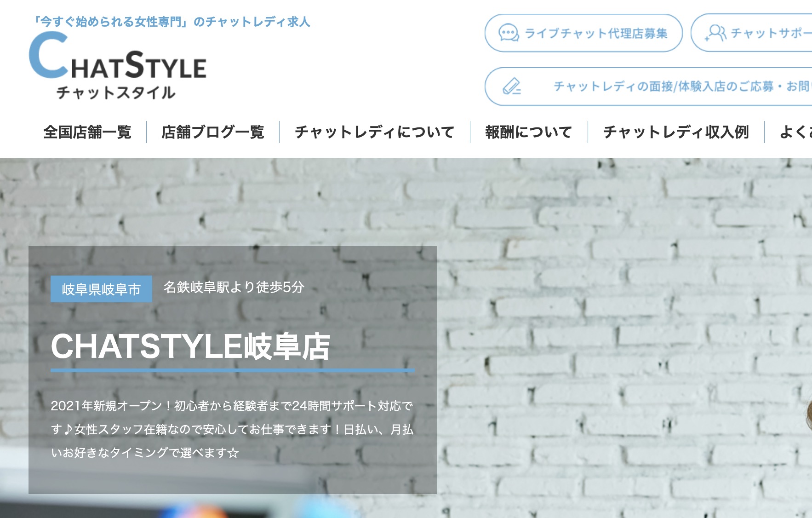Open the チャットレディの面接/体験入店のご応募 button
Screen dimensions: 812x518
[648, 86]
